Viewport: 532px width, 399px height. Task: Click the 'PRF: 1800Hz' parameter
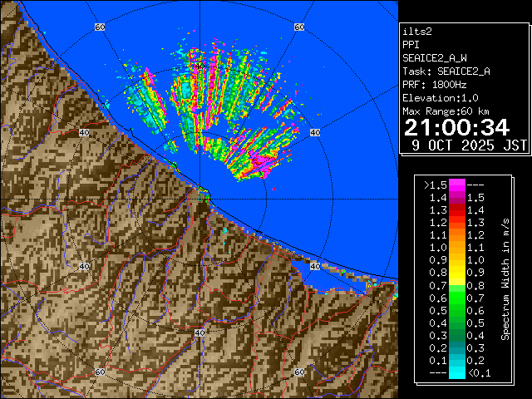pyautogui.click(x=436, y=85)
